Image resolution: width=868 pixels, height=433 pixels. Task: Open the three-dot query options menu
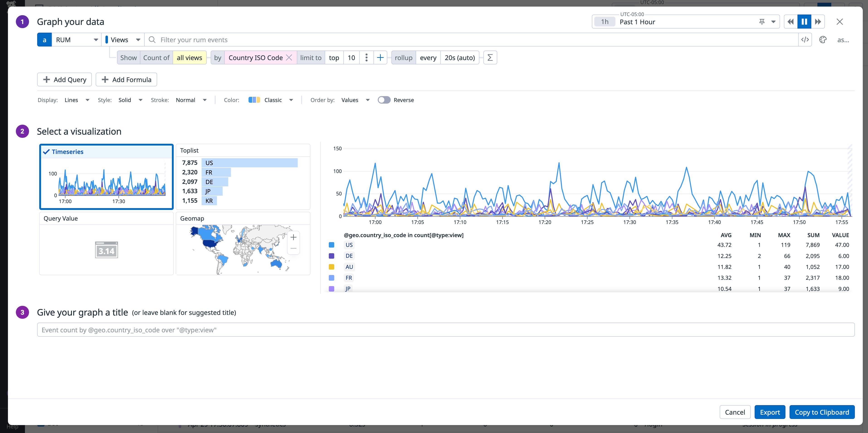click(x=366, y=57)
